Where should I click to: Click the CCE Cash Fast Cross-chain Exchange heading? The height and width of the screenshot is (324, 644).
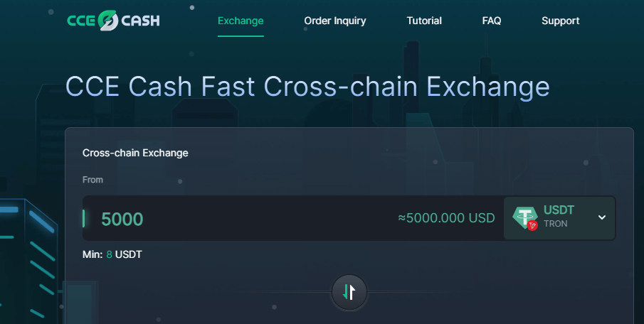pos(307,87)
